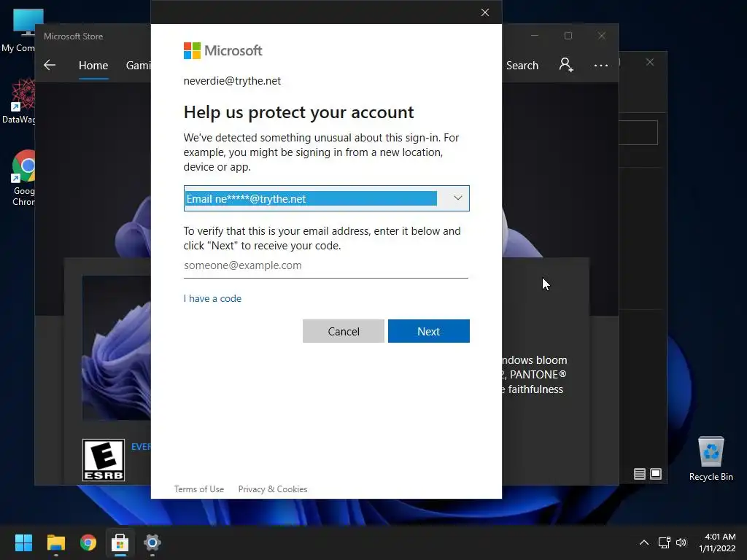Switch to Gaming tab in Microsoft Store
The height and width of the screenshot is (560, 747).
[x=138, y=65]
